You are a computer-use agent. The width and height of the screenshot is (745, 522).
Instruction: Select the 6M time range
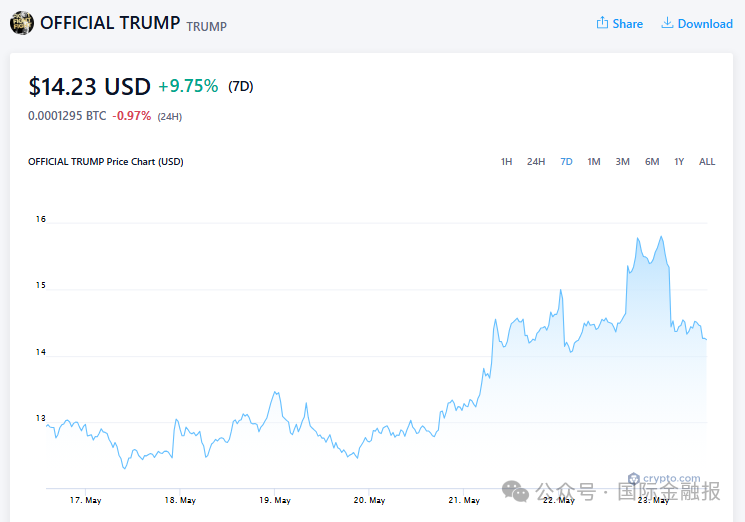652,162
